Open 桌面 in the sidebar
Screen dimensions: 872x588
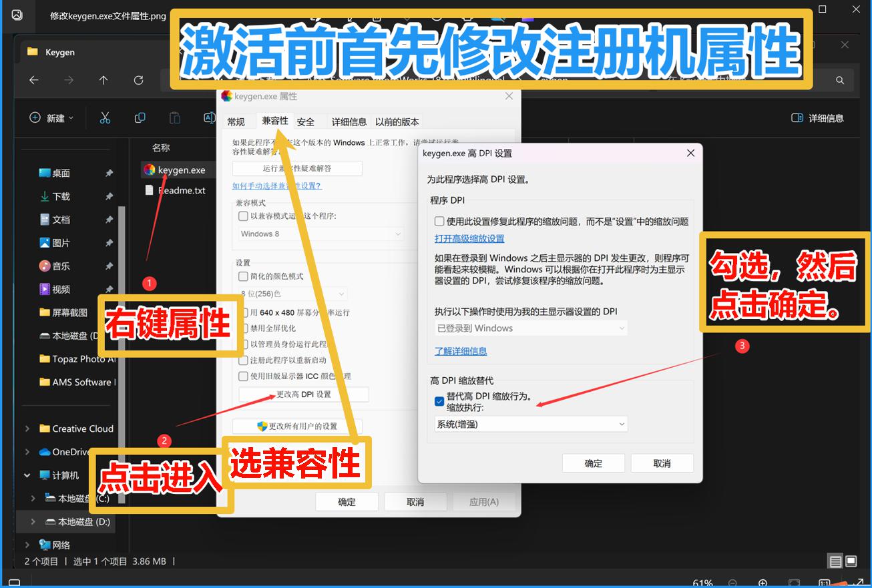(x=54, y=173)
